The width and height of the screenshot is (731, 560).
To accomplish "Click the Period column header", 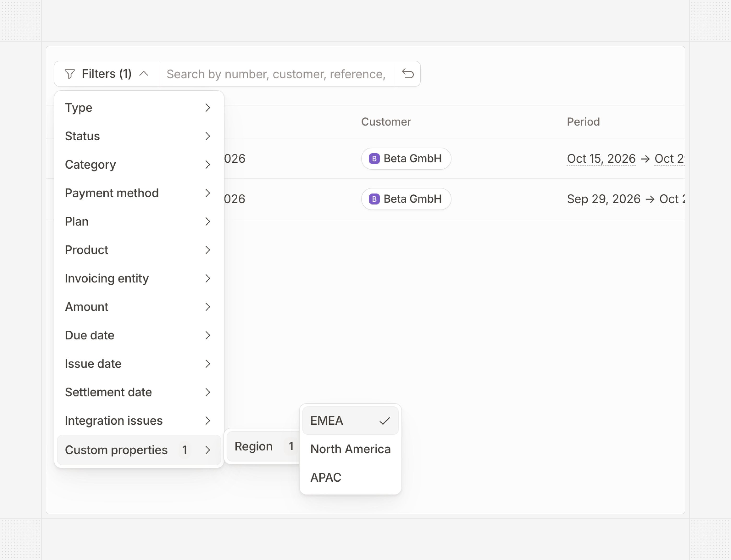I will pos(583,122).
